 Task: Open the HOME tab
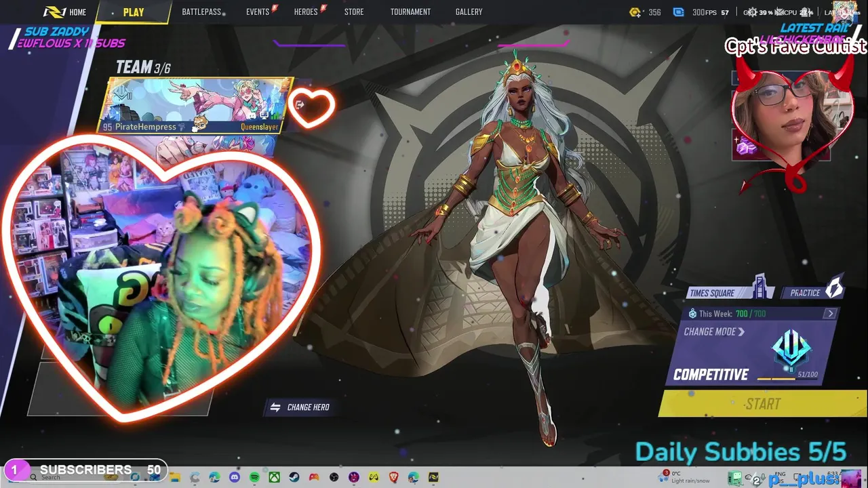click(x=65, y=12)
